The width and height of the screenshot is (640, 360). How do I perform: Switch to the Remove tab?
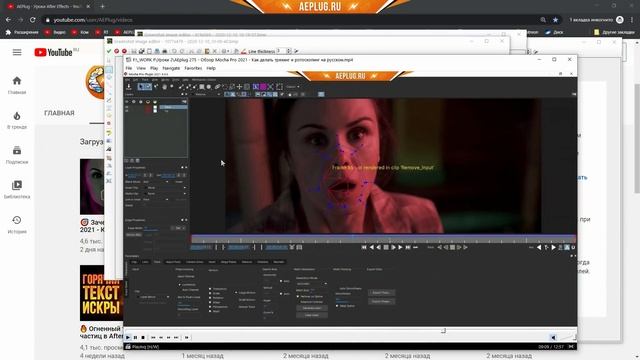(247, 262)
